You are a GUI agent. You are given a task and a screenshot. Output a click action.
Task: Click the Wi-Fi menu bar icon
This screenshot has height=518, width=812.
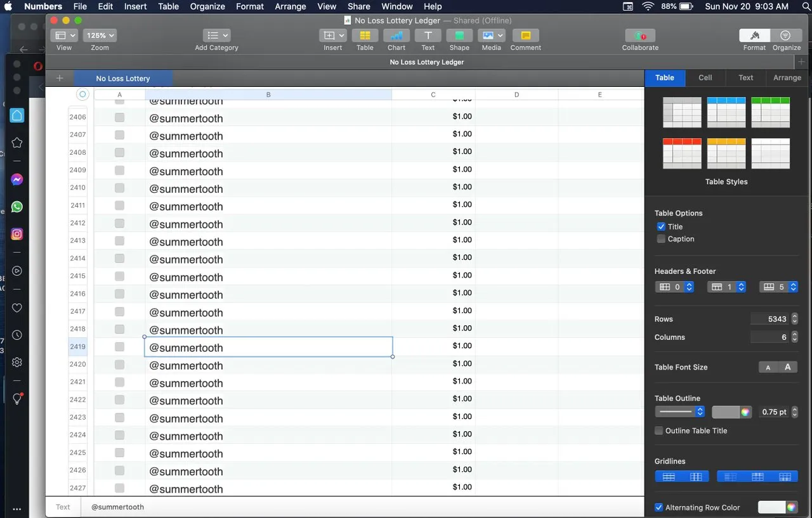(648, 6)
